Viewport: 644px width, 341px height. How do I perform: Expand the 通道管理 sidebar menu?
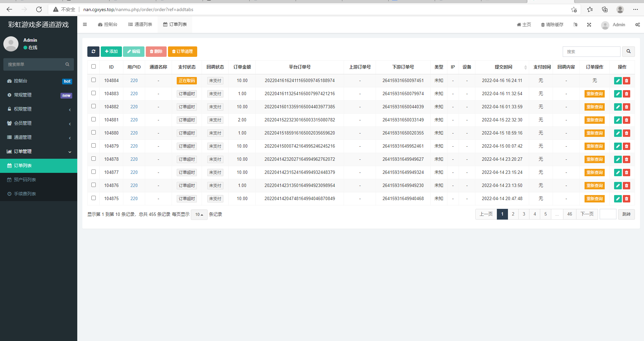pos(39,138)
